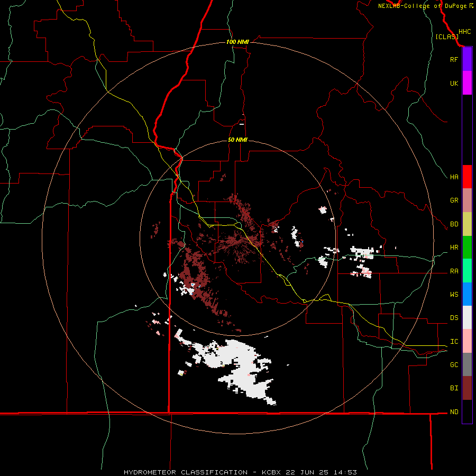The width and height of the screenshot is (476, 476).
Task: Click the DS white legend swatch
Action: [x=467, y=317]
